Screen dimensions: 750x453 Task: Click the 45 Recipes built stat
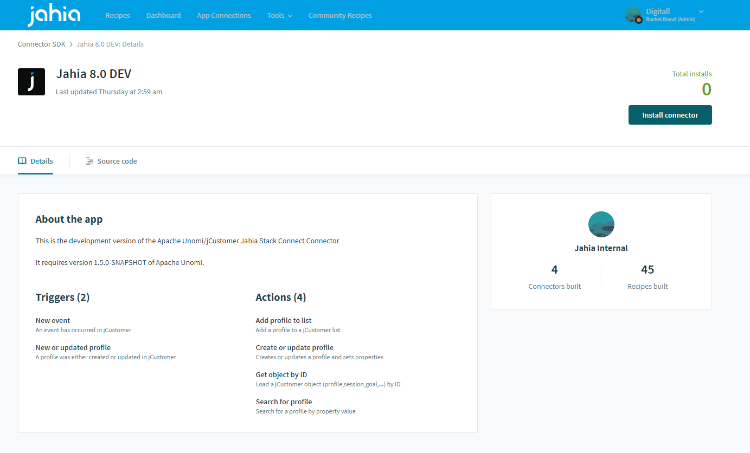click(x=647, y=277)
